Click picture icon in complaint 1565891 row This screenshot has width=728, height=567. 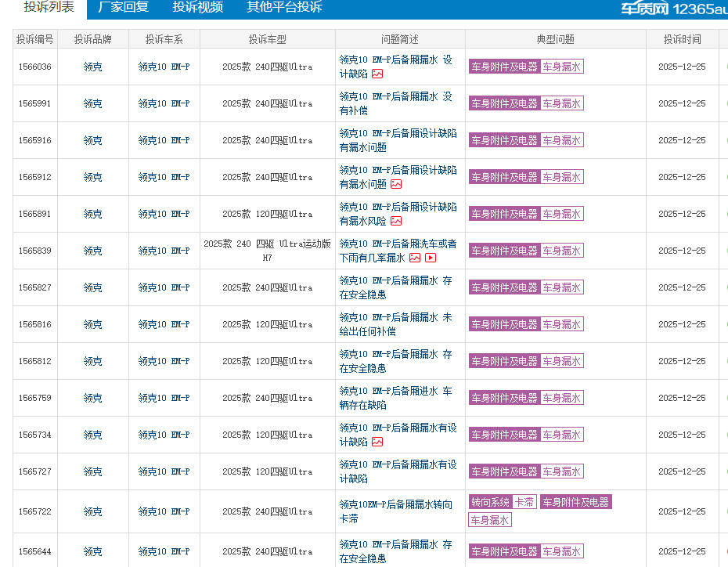tap(396, 221)
